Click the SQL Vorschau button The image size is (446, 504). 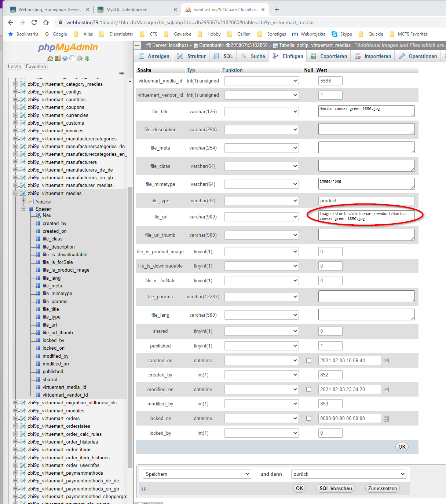point(335,488)
